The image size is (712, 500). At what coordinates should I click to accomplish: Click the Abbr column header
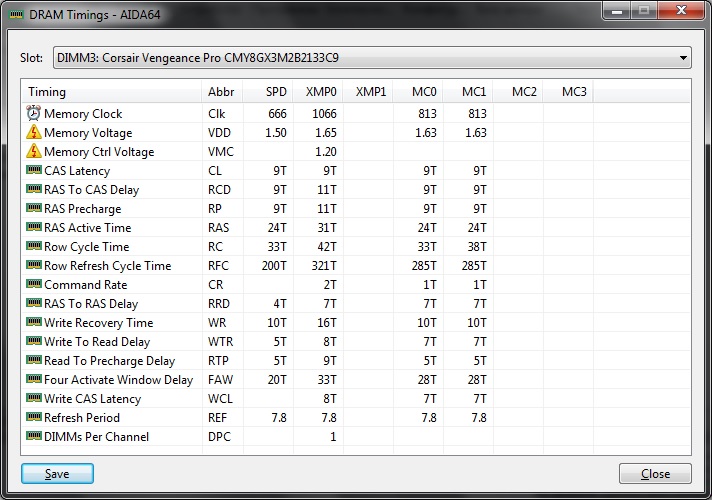222,92
